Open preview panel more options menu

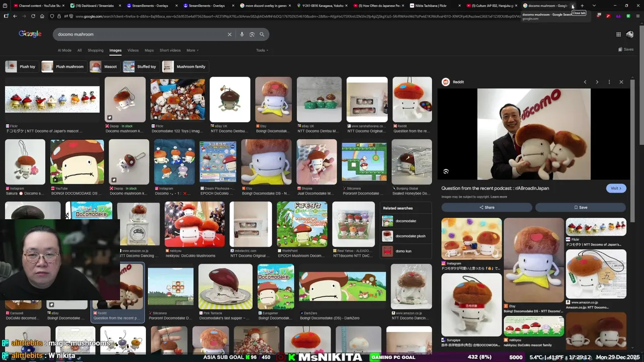click(x=609, y=82)
